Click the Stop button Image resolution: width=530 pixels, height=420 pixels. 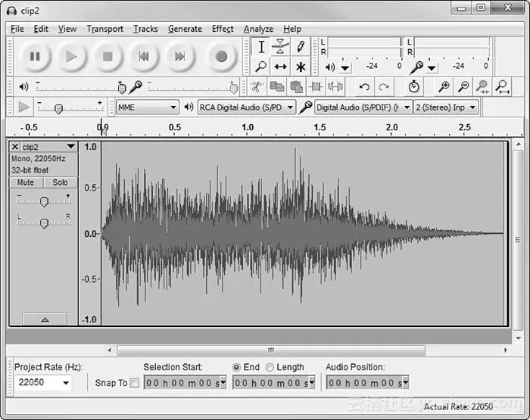coord(108,56)
